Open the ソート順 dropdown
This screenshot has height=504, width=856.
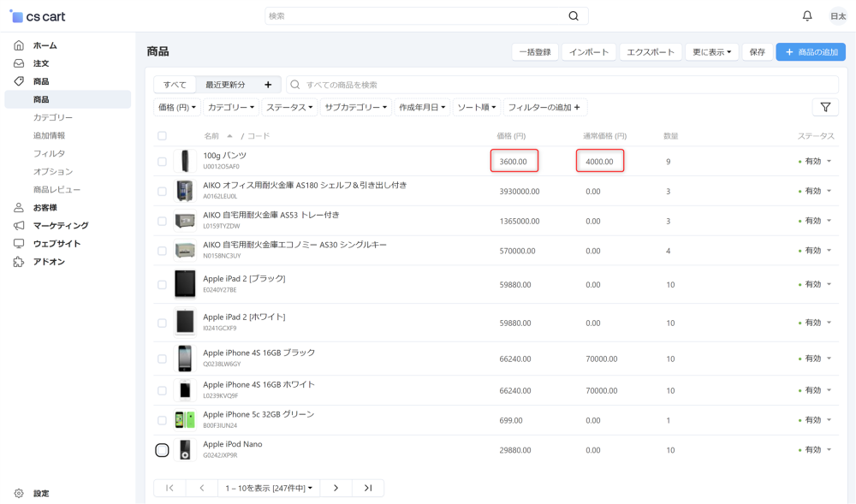477,108
